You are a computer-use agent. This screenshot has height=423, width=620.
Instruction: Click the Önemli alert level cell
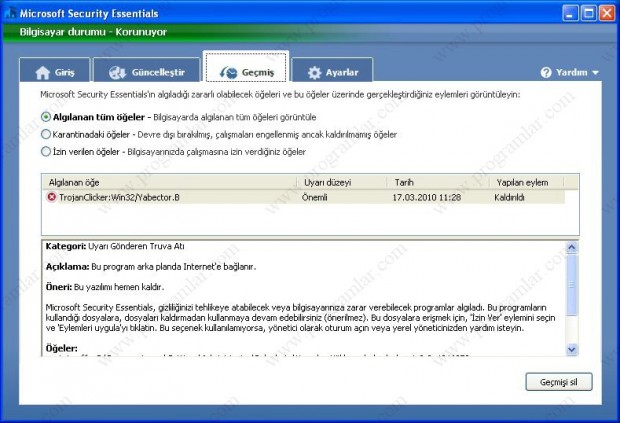[x=314, y=197]
